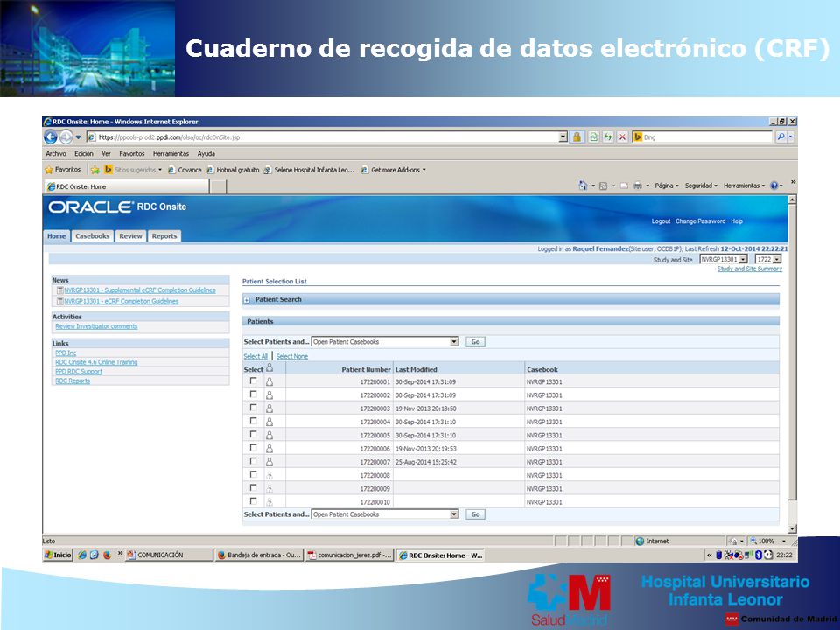Open comunicacion_jerez.pdf taskbar button
This screenshot has height=630, width=840.
(x=350, y=555)
